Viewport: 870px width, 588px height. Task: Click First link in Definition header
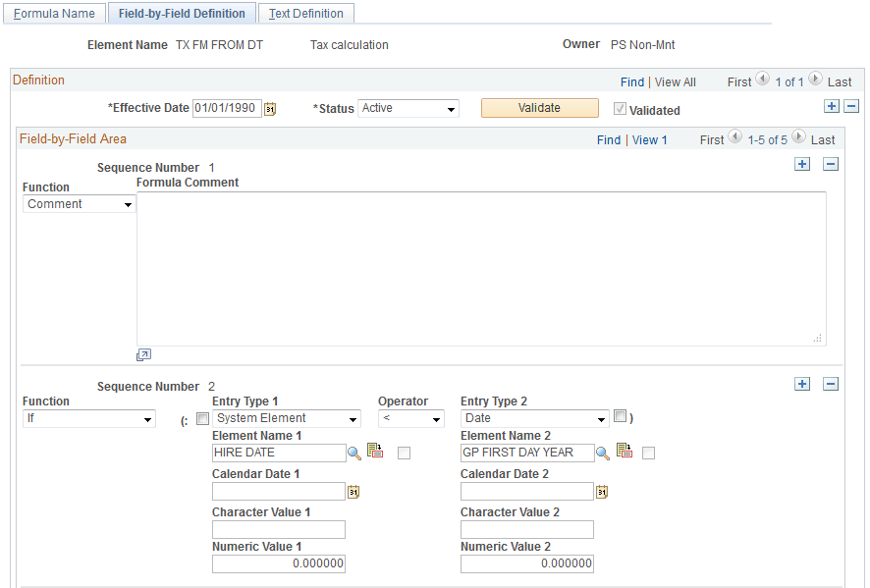coord(739,82)
